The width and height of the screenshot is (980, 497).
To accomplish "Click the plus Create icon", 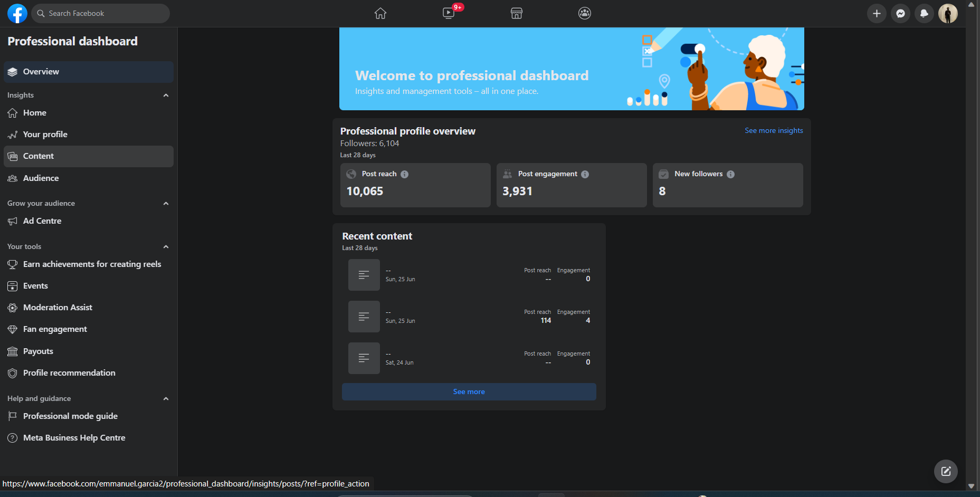I will [x=877, y=14].
